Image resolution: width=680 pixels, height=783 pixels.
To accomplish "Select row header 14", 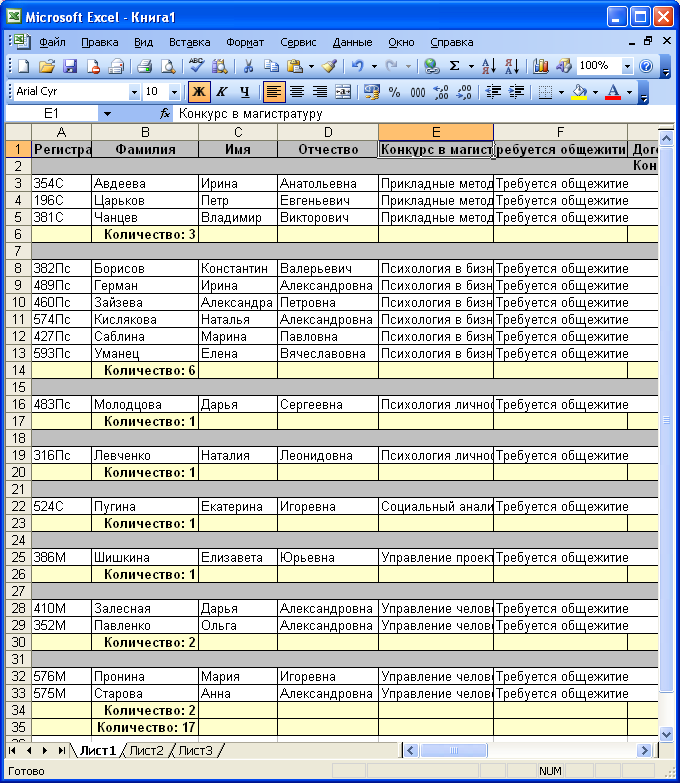I will click(17, 370).
